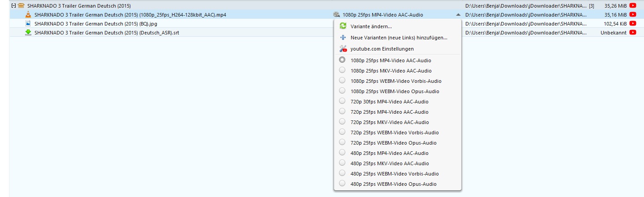This screenshot has width=644, height=197.
Task: Open 'youtube.com Einstellungen' menu entry
Action: pos(382,49)
